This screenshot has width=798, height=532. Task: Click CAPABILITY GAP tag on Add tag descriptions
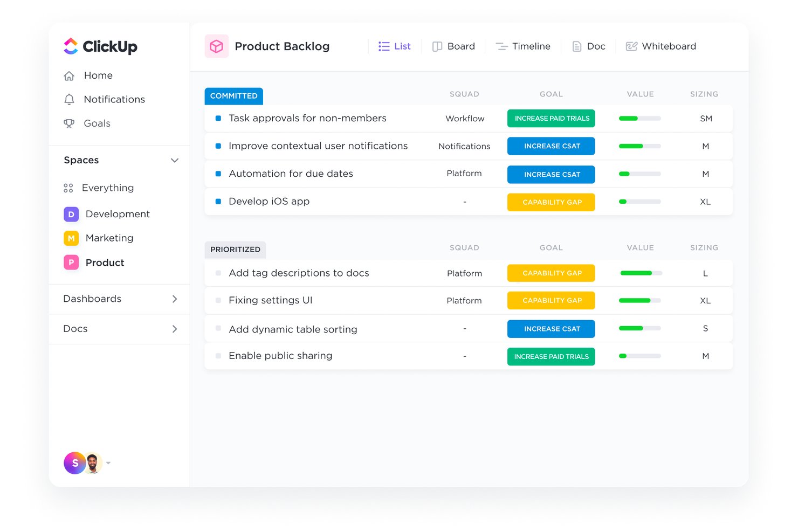(551, 273)
